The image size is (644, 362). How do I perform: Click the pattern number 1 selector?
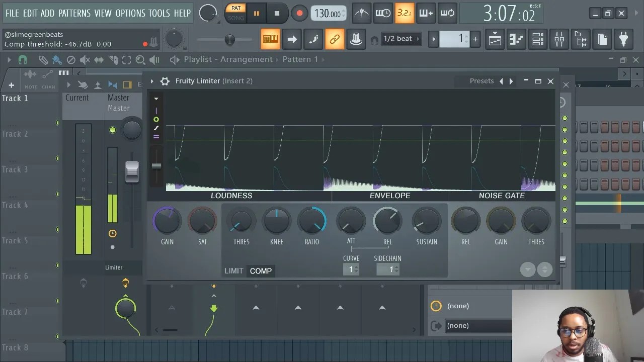pos(454,39)
